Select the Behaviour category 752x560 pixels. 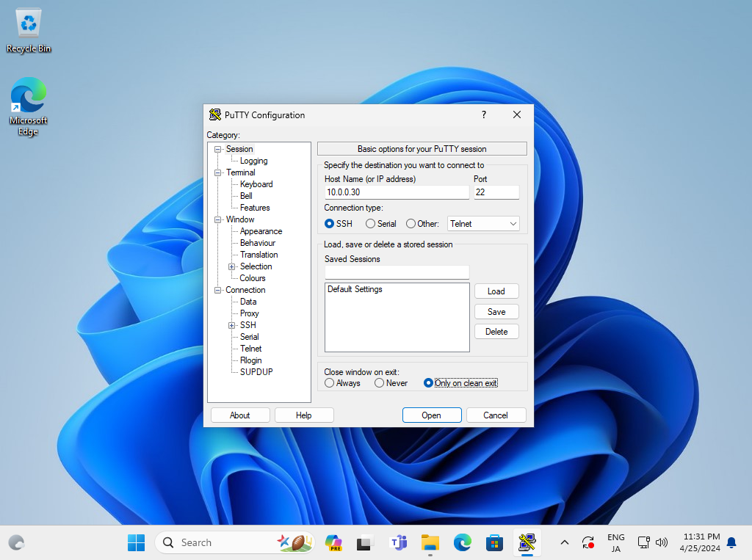tap(258, 243)
